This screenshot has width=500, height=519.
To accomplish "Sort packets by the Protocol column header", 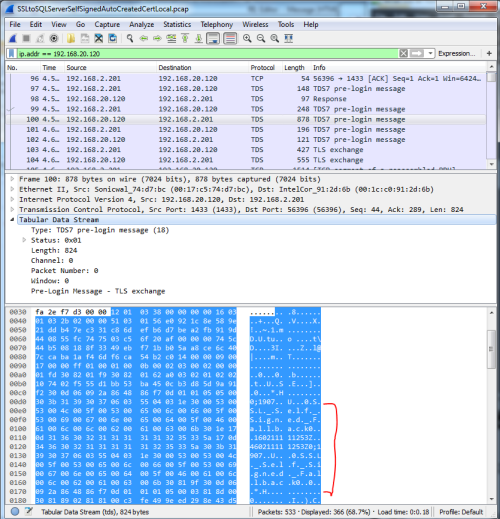I will [x=266, y=68].
